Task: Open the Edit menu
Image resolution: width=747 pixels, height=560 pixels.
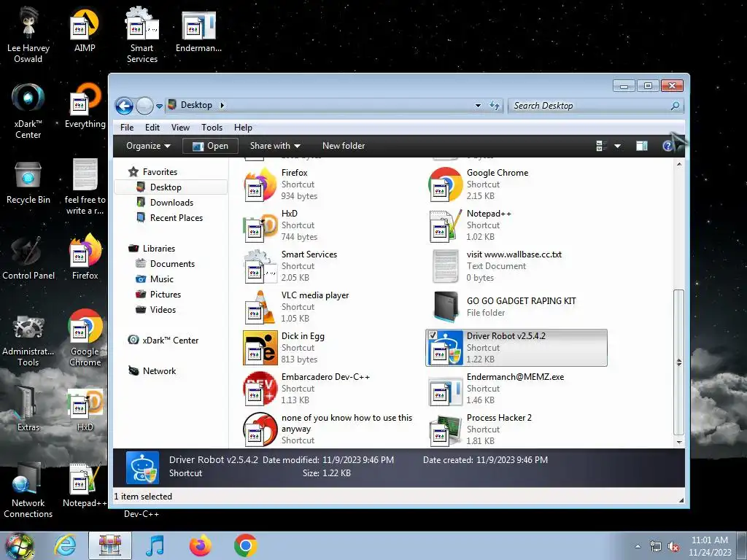Action: (152, 127)
